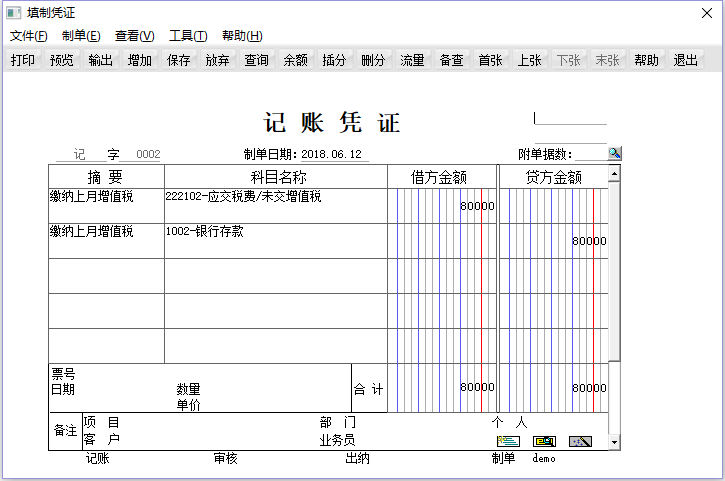Click the empty third row summary cell
This screenshot has height=481, width=725.
[106, 276]
